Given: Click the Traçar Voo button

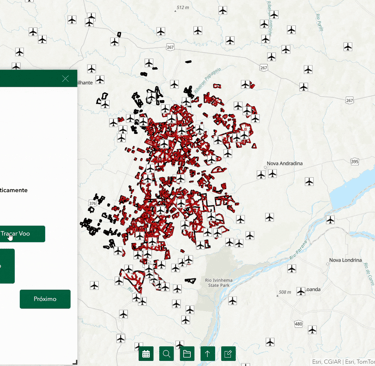Looking at the screenshot, I should point(22,234).
